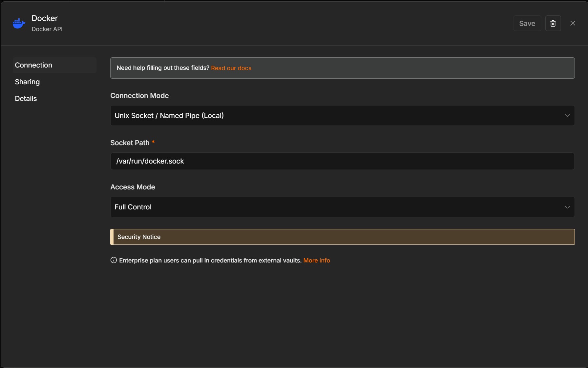Open the Unix Socket / Named Pipe dropdown
The image size is (588, 368).
342,115
